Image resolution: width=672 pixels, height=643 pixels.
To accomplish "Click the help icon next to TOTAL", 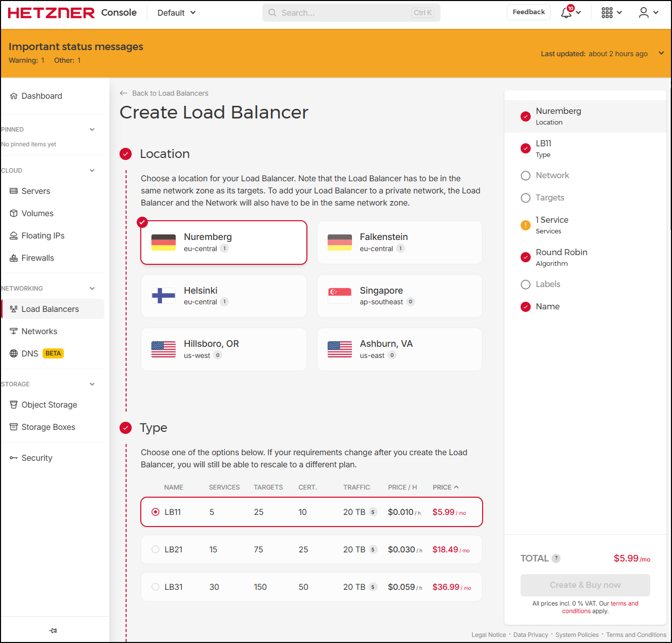I will tap(556, 558).
